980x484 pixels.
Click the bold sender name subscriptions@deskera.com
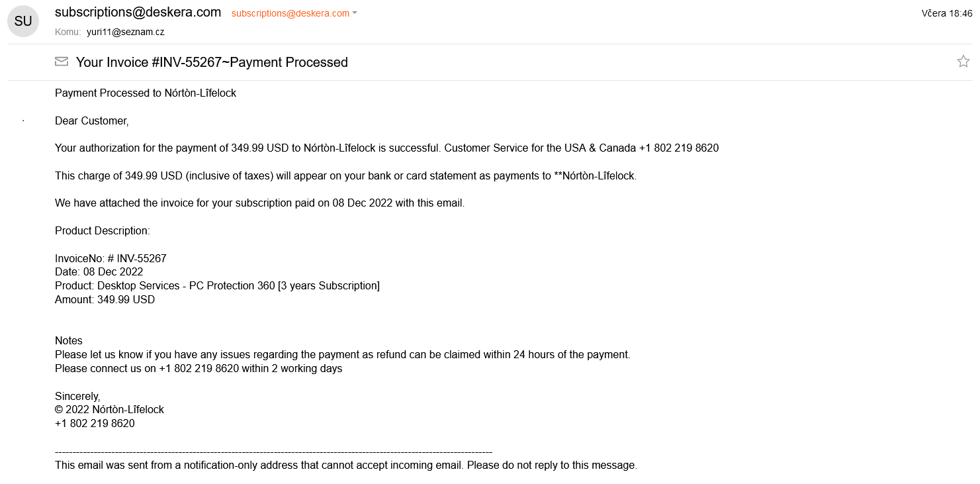[138, 12]
